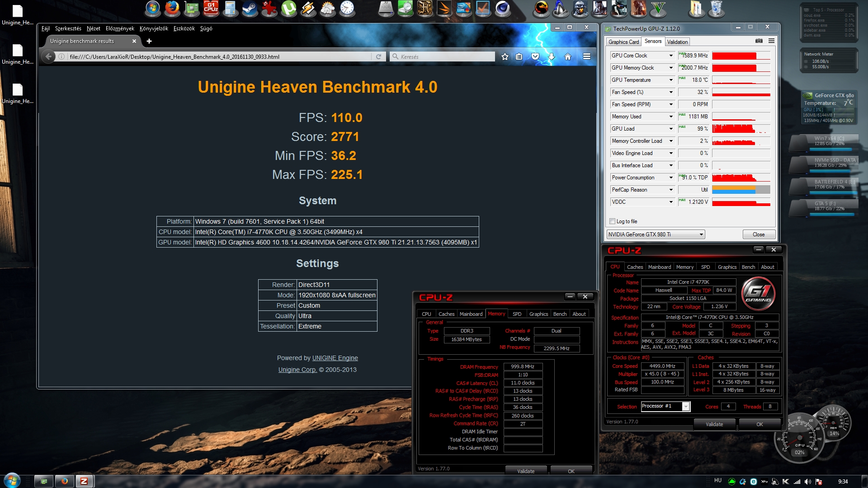This screenshot has width=868, height=488.
Task: Open the Windows orb dock icon
Action: [x=152, y=8]
